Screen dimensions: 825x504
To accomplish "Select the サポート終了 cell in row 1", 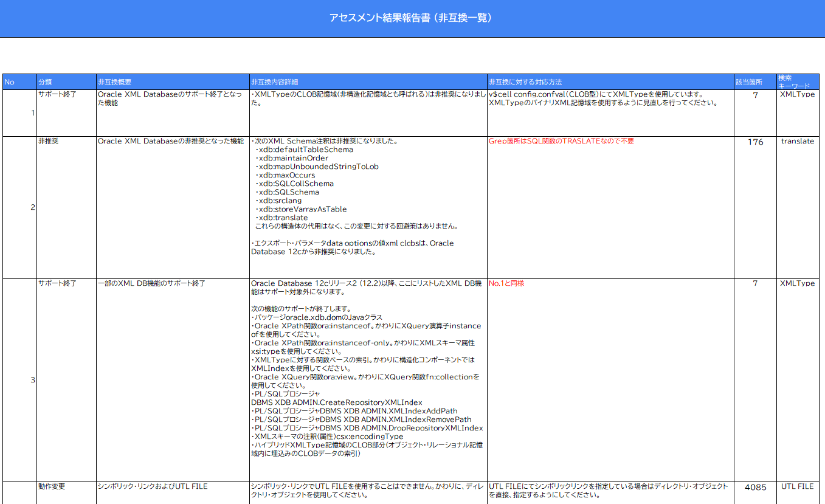I will click(66, 112).
